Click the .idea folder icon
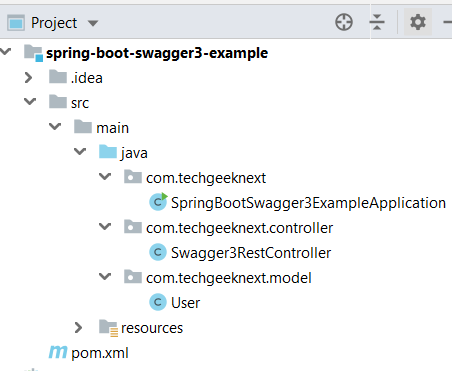This screenshot has width=452, height=371. (x=58, y=77)
